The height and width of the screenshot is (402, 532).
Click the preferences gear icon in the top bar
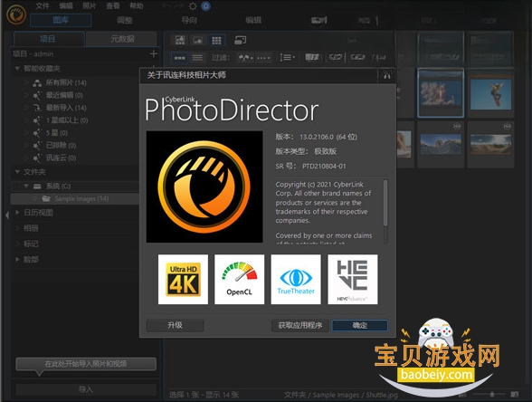click(x=193, y=6)
